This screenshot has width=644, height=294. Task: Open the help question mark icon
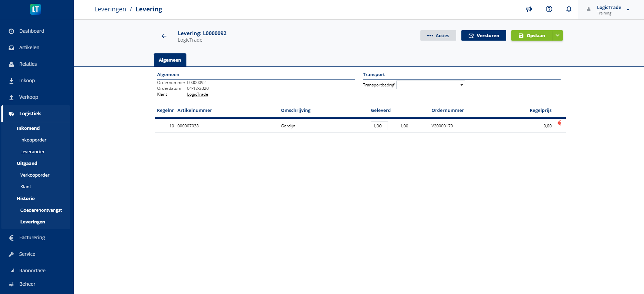(549, 9)
